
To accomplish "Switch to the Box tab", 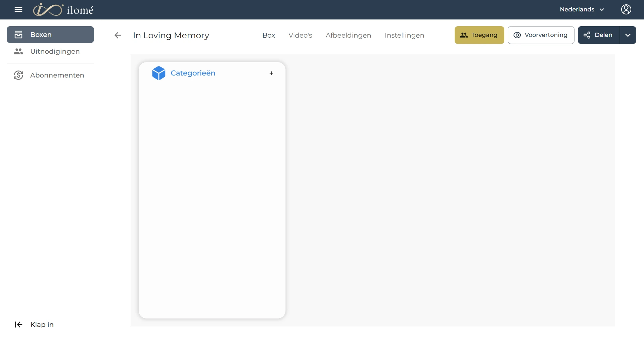I will 269,35.
